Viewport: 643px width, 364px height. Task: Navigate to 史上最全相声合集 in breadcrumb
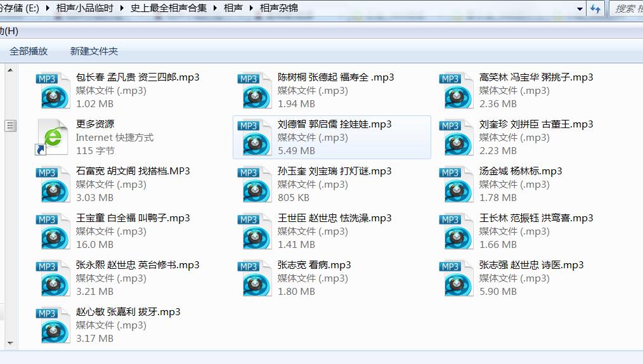pos(169,8)
